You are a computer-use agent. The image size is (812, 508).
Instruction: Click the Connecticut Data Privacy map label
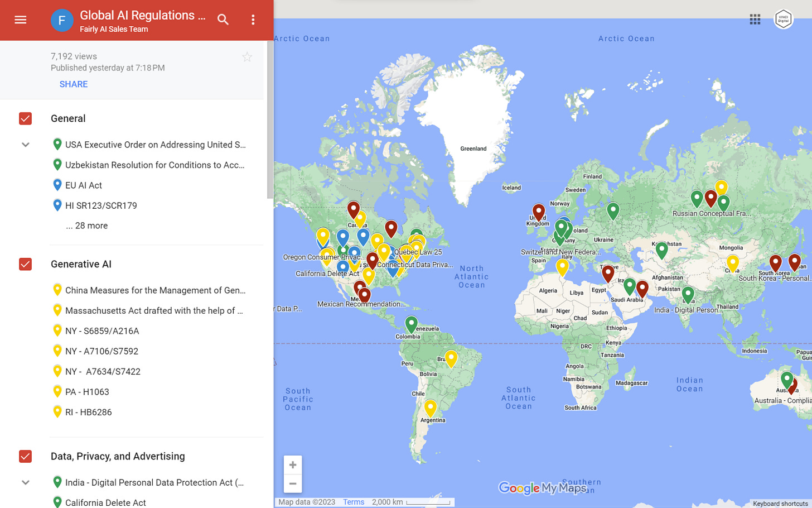(415, 265)
